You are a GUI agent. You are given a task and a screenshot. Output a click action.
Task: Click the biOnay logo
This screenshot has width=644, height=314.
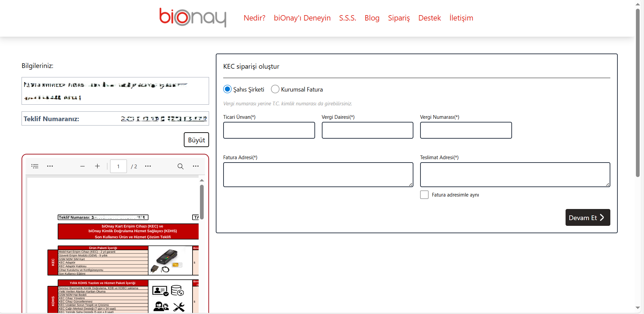coord(193,18)
